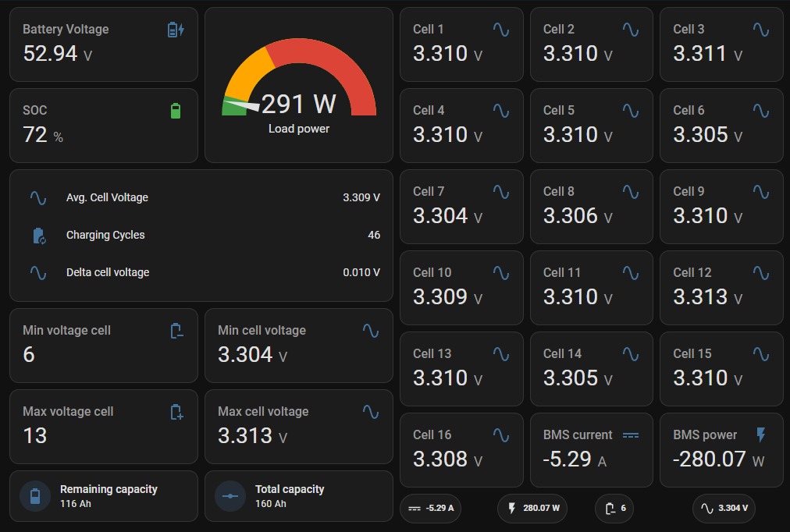The height and width of the screenshot is (532, 790).
Task: Click the Cell 14 value 3.305 V
Action: (x=578, y=378)
